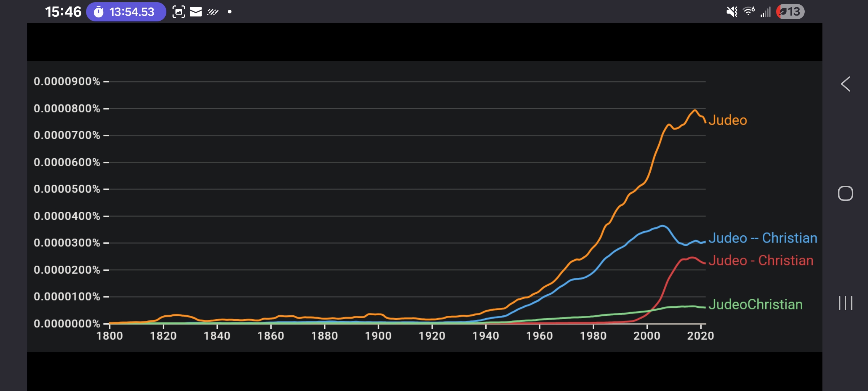Tap the 2000 x-axis year label
The width and height of the screenshot is (868, 391).
coord(647,336)
